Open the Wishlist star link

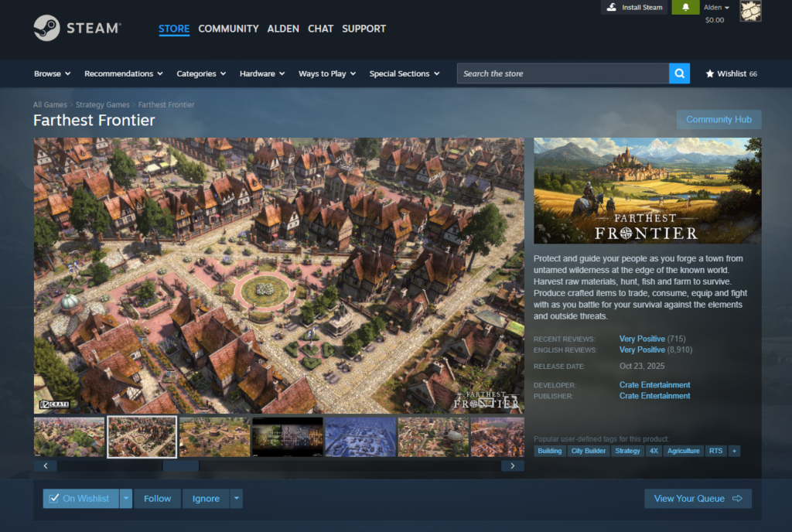point(731,73)
